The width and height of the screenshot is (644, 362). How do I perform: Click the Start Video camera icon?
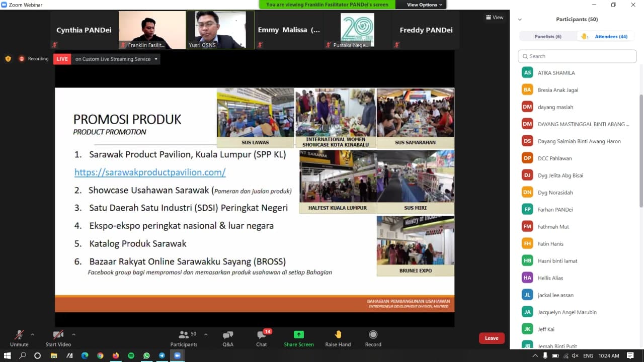click(58, 335)
